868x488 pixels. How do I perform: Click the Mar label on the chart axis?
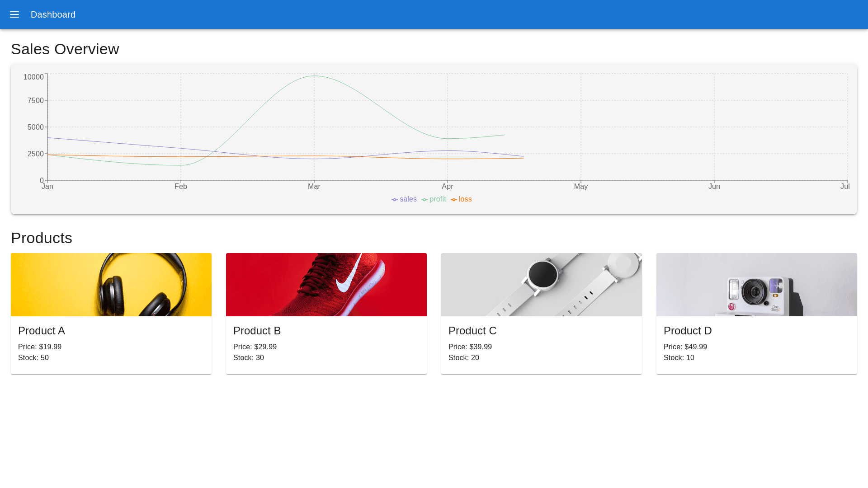coord(314,187)
